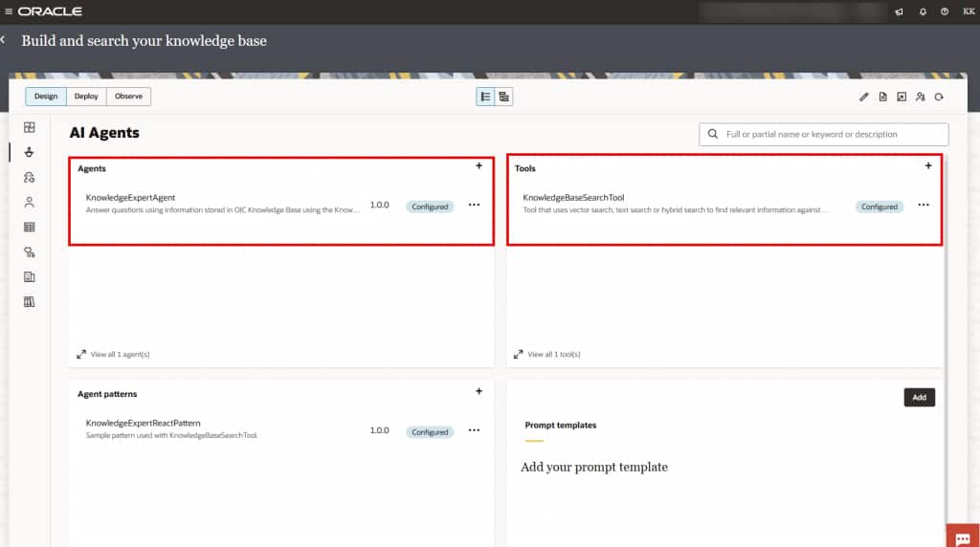Click the refresh icon in toolbar

pyautogui.click(x=939, y=97)
